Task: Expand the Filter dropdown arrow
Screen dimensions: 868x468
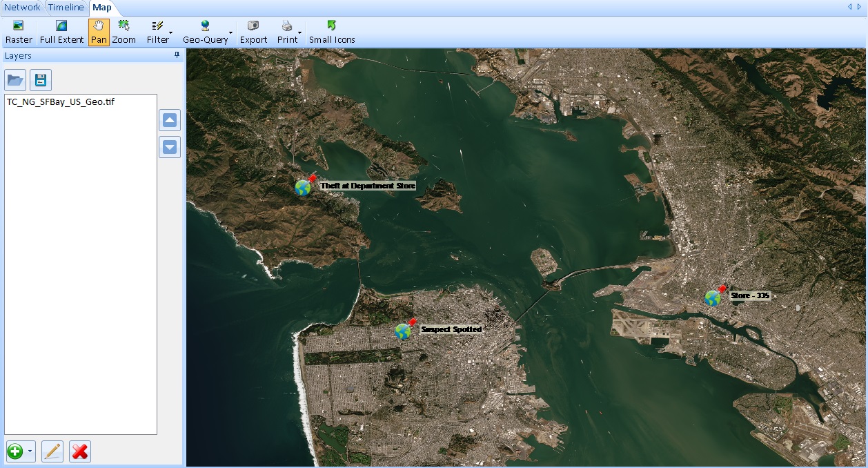Action: pyautogui.click(x=170, y=32)
